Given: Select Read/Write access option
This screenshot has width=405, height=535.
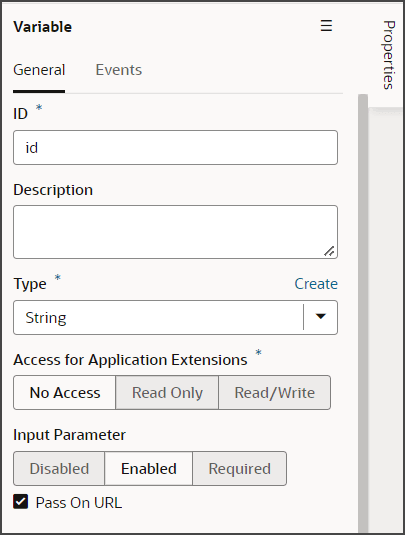Looking at the screenshot, I should [x=275, y=392].
